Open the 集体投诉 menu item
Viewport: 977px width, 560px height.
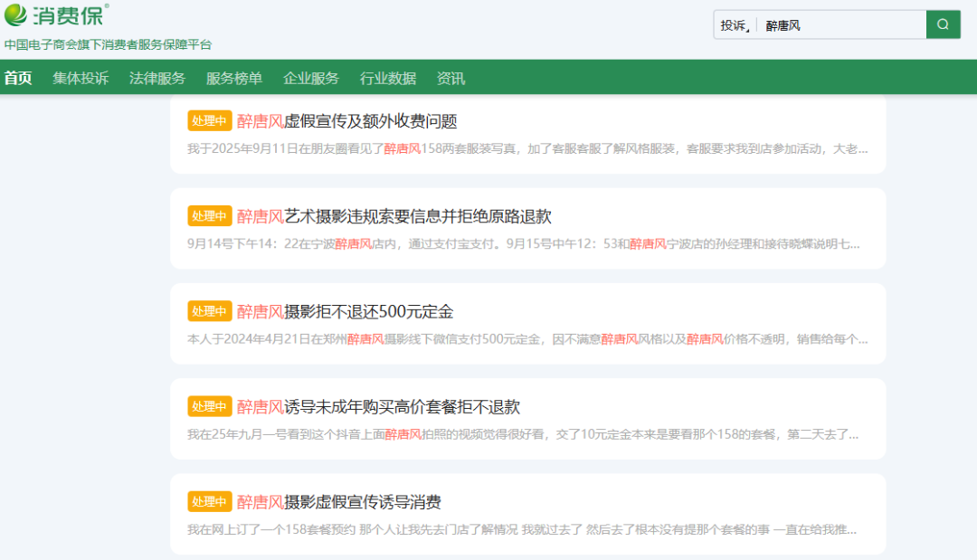(81, 78)
